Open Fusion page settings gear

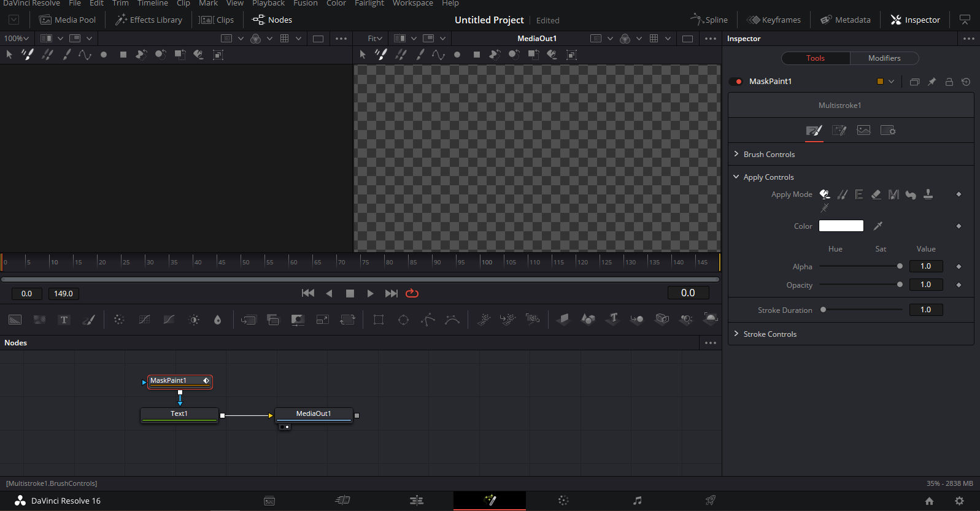pos(960,501)
